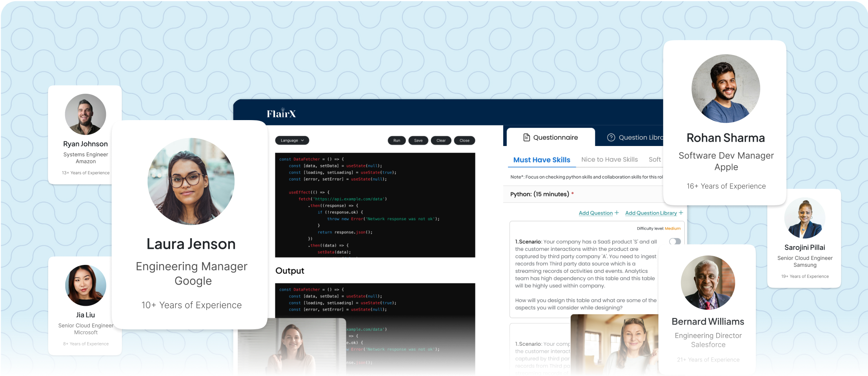
Task: Click Rohan Sharma's profile photo
Action: coord(726,89)
